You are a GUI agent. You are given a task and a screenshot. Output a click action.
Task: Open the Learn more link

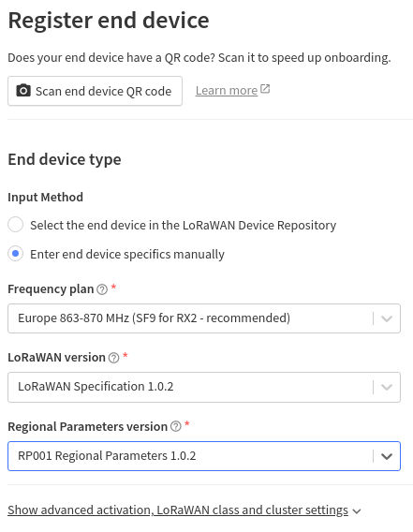[227, 91]
